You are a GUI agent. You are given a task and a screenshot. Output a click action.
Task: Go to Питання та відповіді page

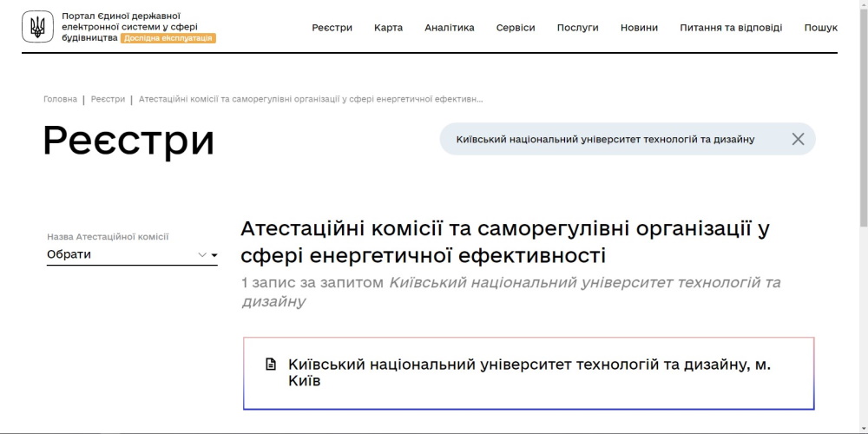731,28
